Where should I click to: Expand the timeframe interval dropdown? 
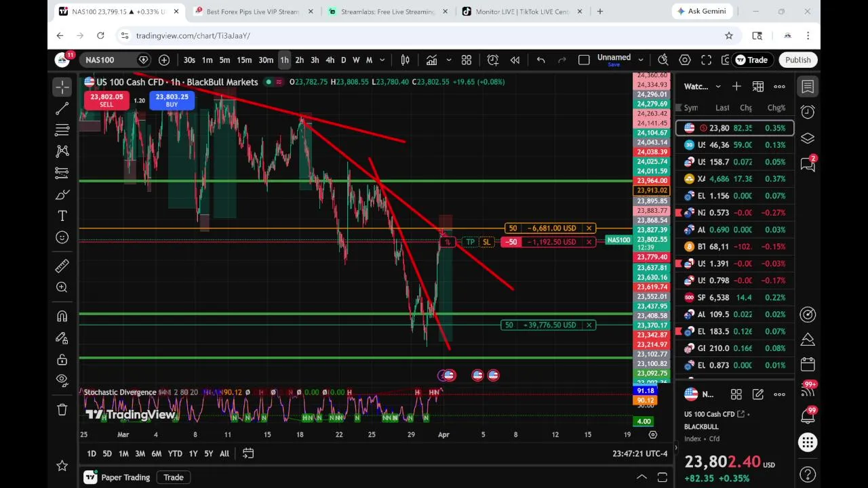(382, 60)
